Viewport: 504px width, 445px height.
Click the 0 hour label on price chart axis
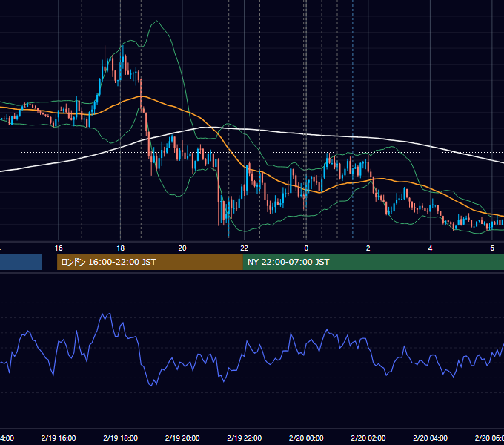[306, 248]
